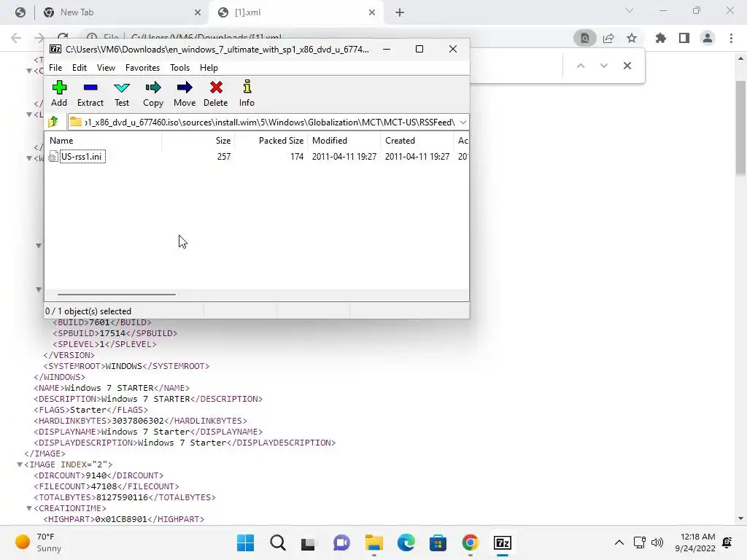Go to next find result
The height and width of the screenshot is (560, 747).
[603, 66]
